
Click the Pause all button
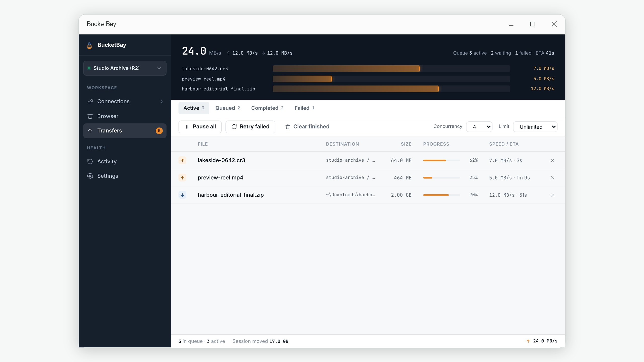[200, 127]
